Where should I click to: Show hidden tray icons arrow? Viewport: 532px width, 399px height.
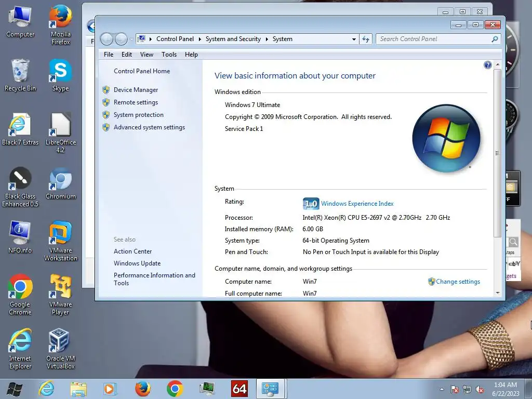[442, 390]
